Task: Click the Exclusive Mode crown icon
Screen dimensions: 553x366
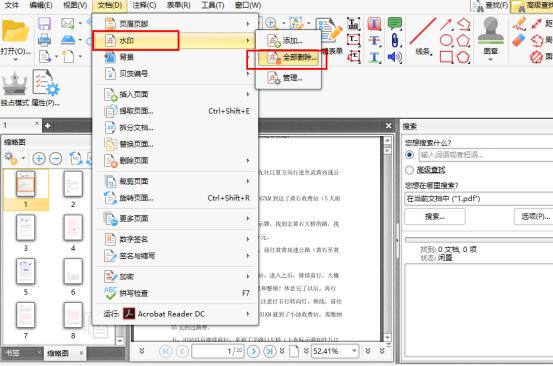Action: coord(14,84)
